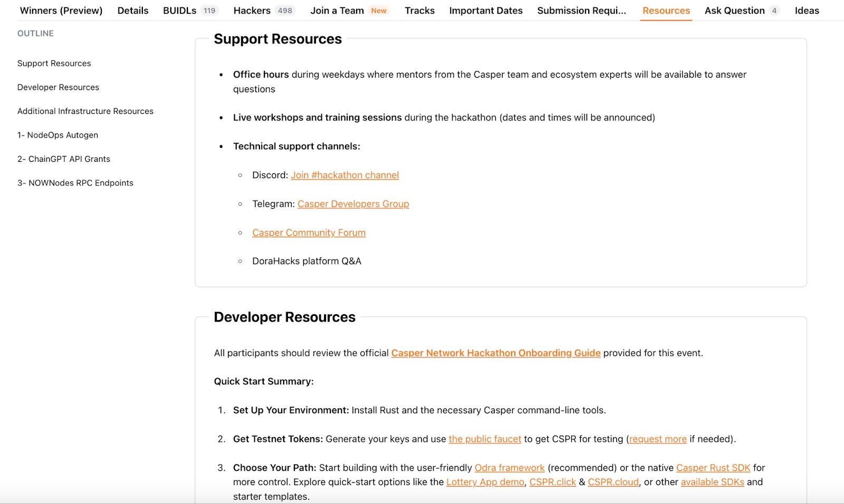Open the Odra framework link

tap(509, 468)
